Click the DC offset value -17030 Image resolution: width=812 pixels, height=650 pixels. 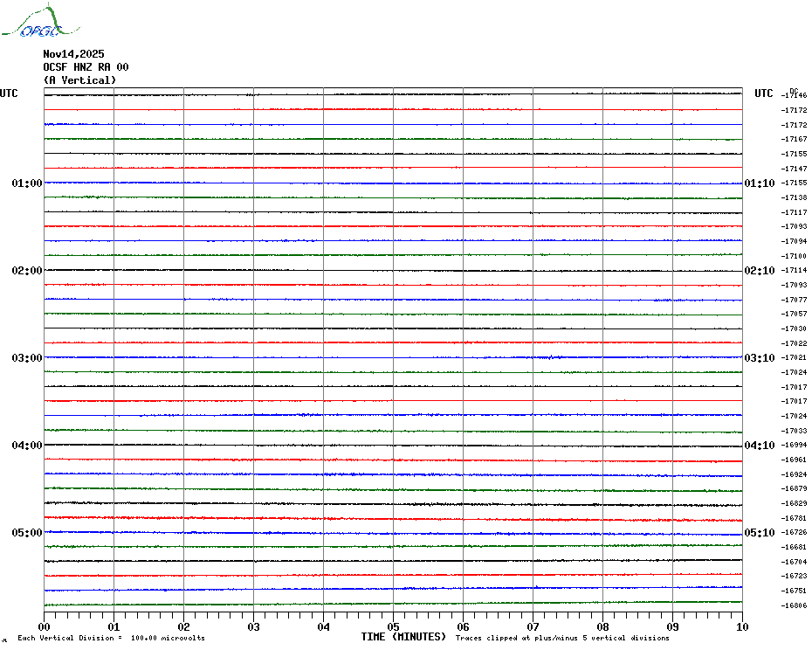pos(794,328)
